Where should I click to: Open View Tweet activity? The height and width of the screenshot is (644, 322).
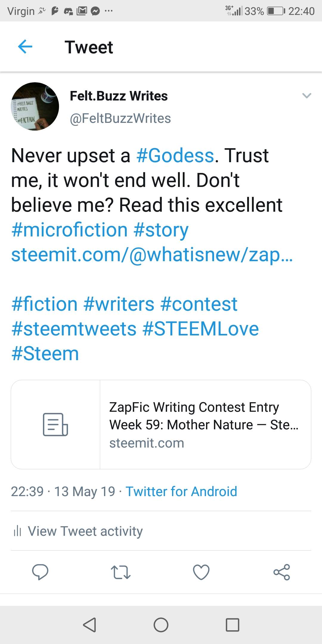tap(85, 531)
